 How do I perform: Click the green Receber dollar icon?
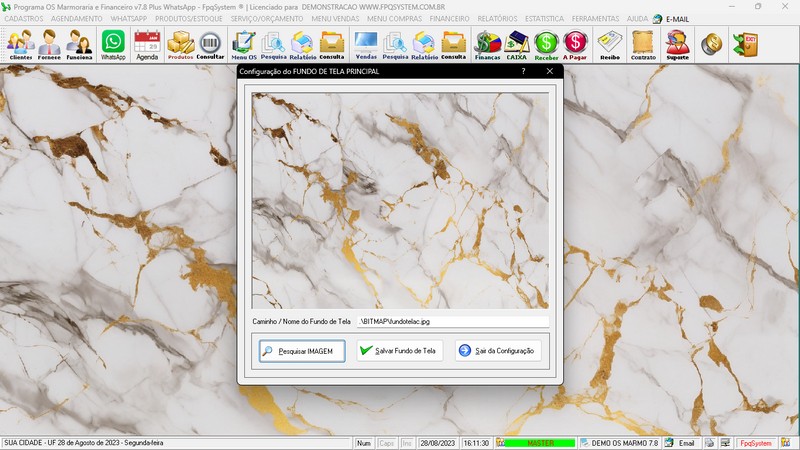(x=546, y=45)
